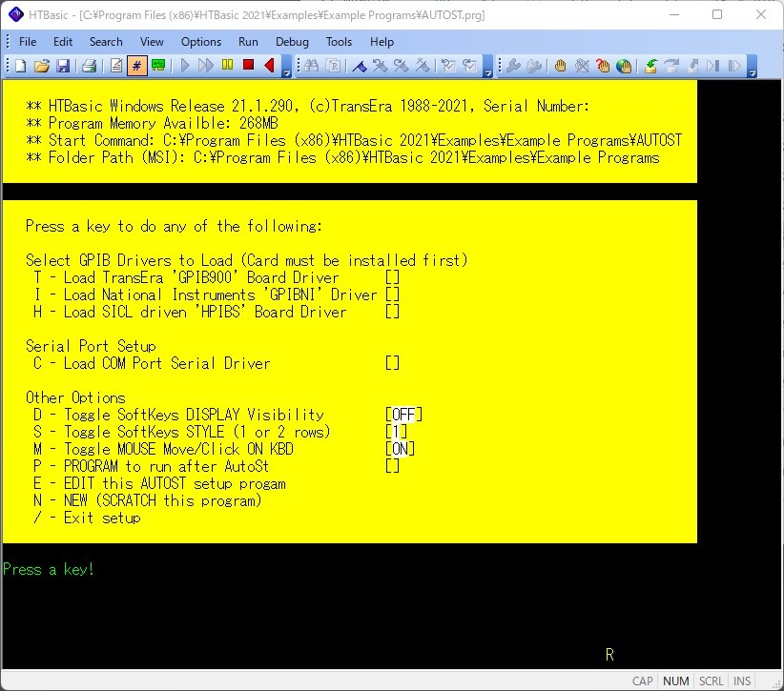This screenshot has height=691, width=784.
Task: Open the File menu
Action: coord(28,42)
